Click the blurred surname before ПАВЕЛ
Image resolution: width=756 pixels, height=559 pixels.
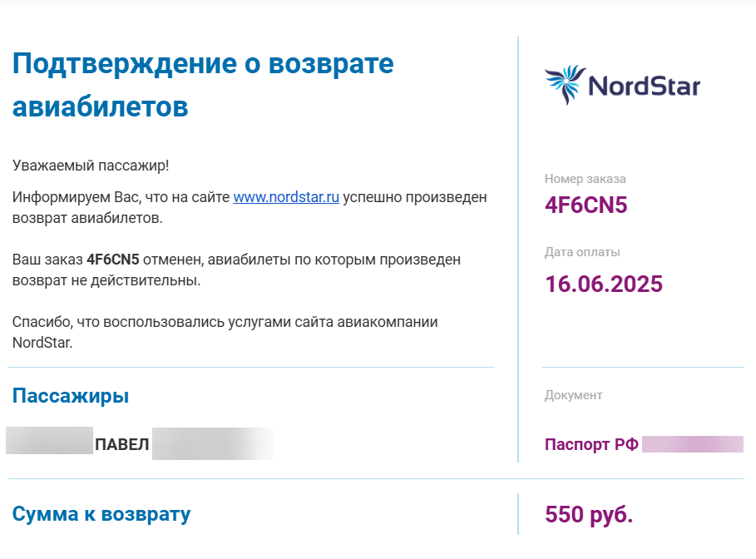(x=49, y=440)
